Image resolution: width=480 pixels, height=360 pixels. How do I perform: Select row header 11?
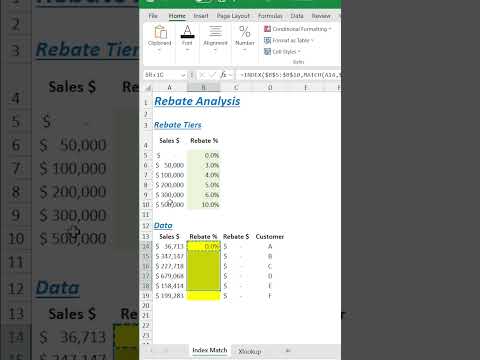click(x=146, y=214)
